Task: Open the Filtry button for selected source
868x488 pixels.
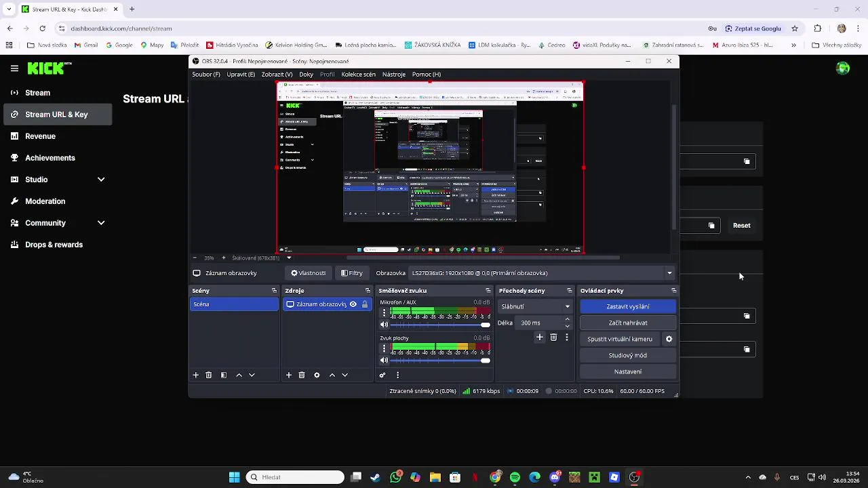Action: [x=352, y=273]
